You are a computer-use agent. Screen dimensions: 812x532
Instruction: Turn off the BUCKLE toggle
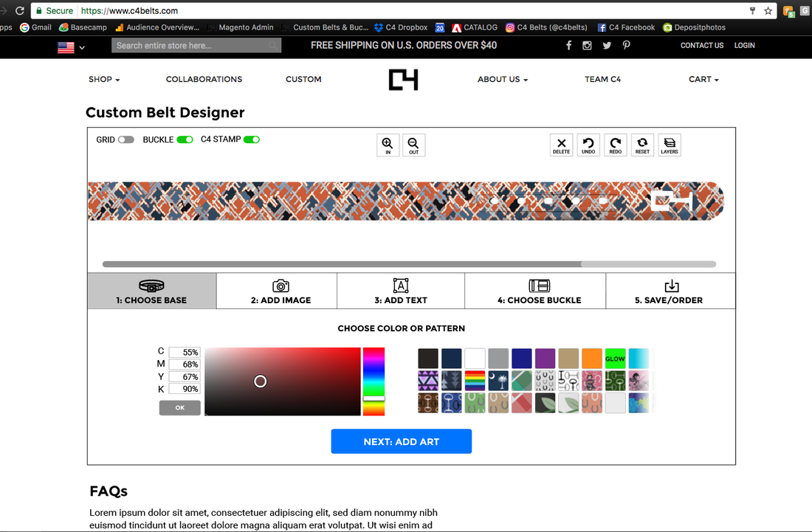[x=185, y=139]
